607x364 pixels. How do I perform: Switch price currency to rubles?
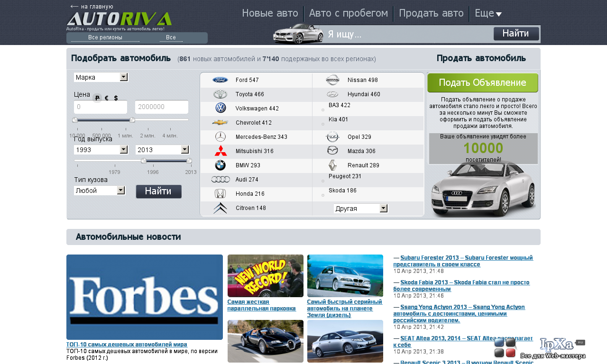[97, 98]
